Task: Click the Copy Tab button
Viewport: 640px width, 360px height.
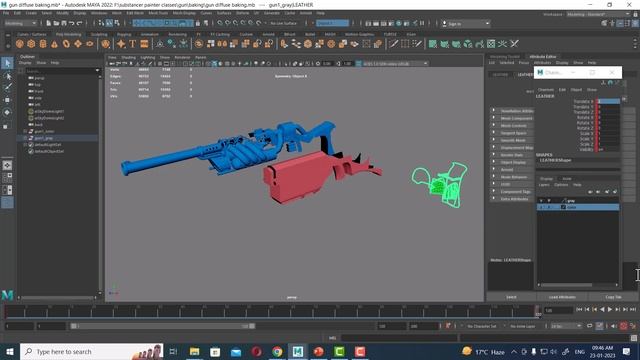Action: tap(613, 297)
